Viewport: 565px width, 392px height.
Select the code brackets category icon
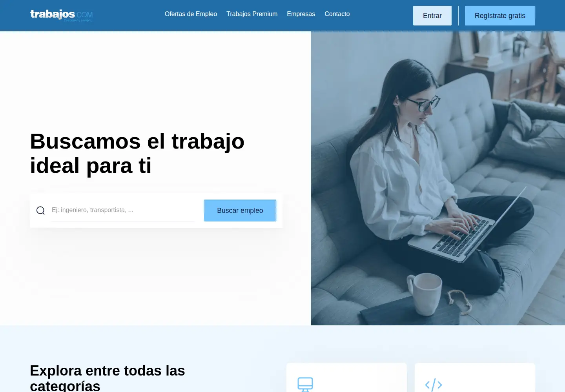[x=434, y=385]
